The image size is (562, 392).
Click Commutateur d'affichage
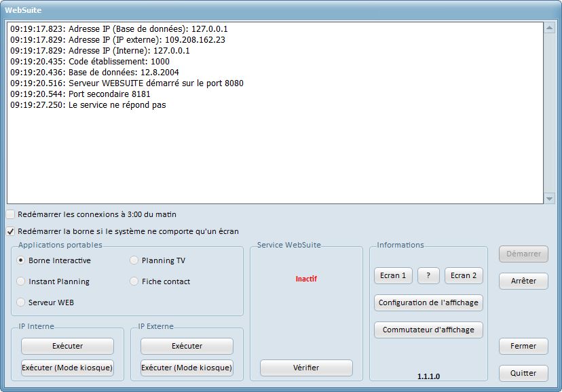[428, 330]
